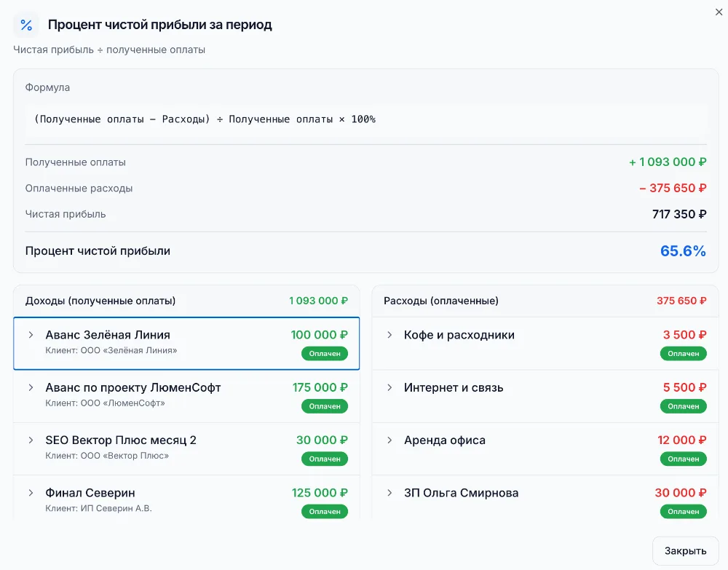Click the Расходы (оплаченные) header
The height and width of the screenshot is (570, 728).
[441, 301]
